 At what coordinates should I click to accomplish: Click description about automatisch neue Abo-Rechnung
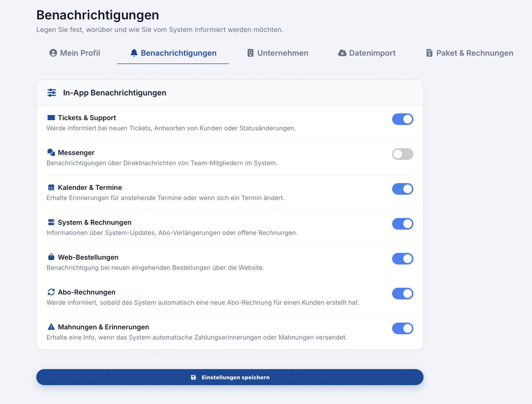pyautogui.click(x=203, y=303)
